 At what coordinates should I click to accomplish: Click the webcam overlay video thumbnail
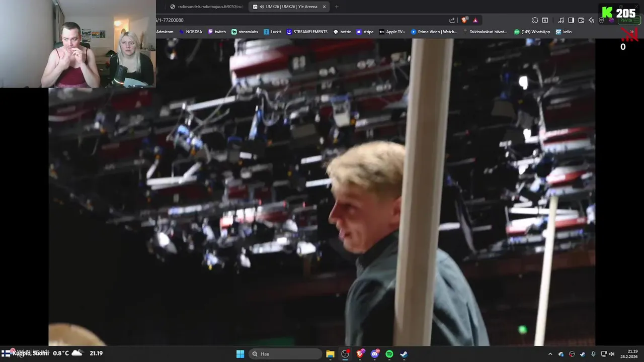coord(78,44)
